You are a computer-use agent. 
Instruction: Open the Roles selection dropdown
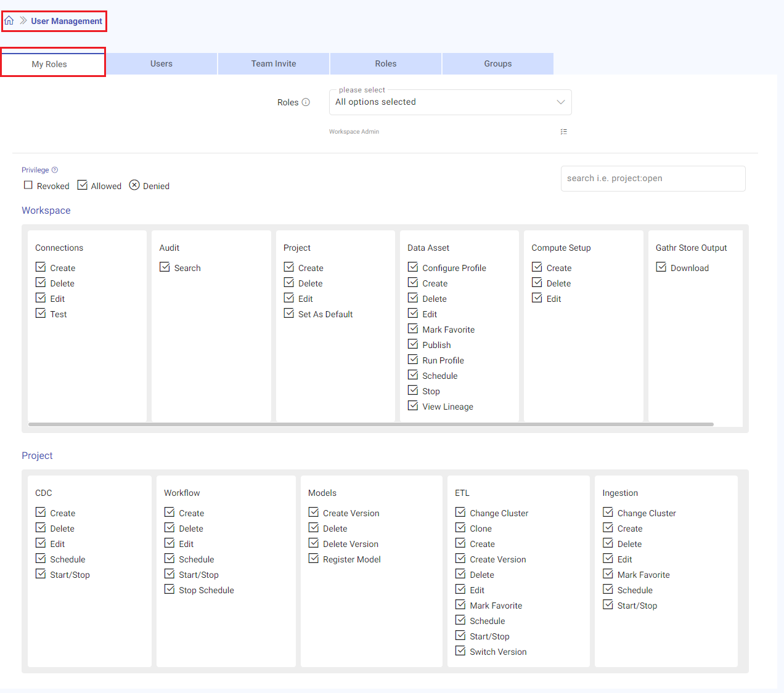coord(450,102)
